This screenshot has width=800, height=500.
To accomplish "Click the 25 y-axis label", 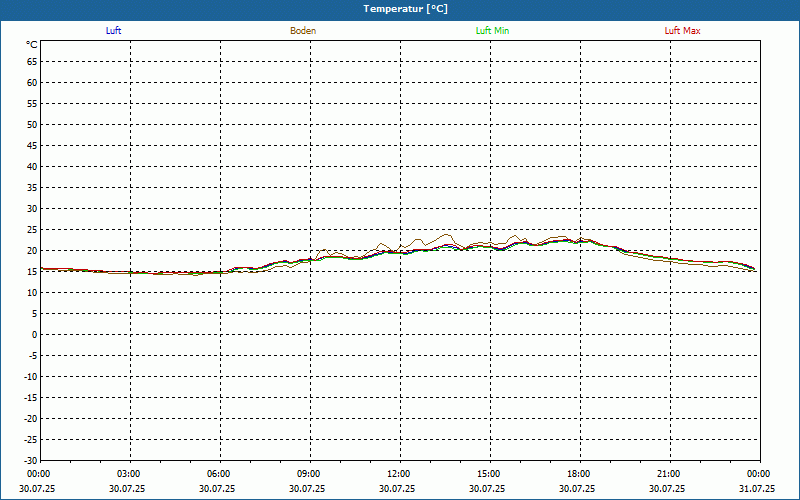I will [x=32, y=230].
